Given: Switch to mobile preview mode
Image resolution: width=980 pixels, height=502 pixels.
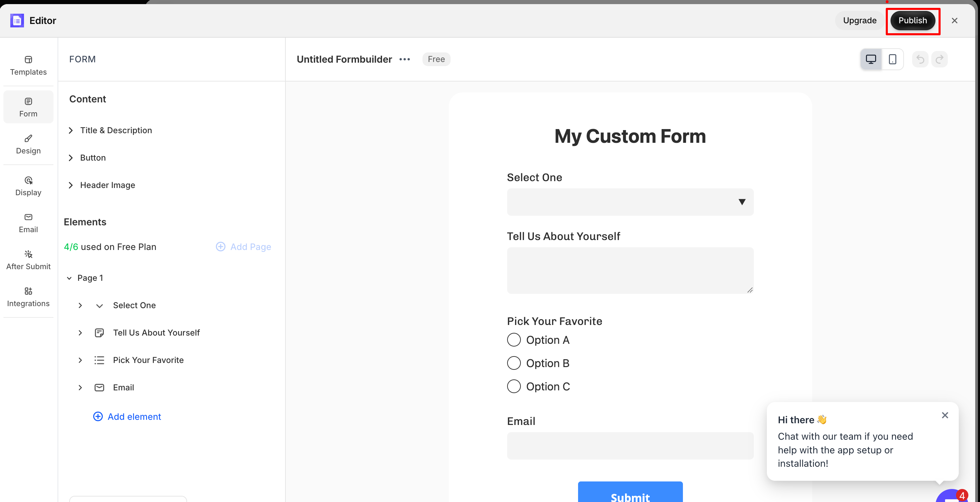Looking at the screenshot, I should tap(892, 59).
